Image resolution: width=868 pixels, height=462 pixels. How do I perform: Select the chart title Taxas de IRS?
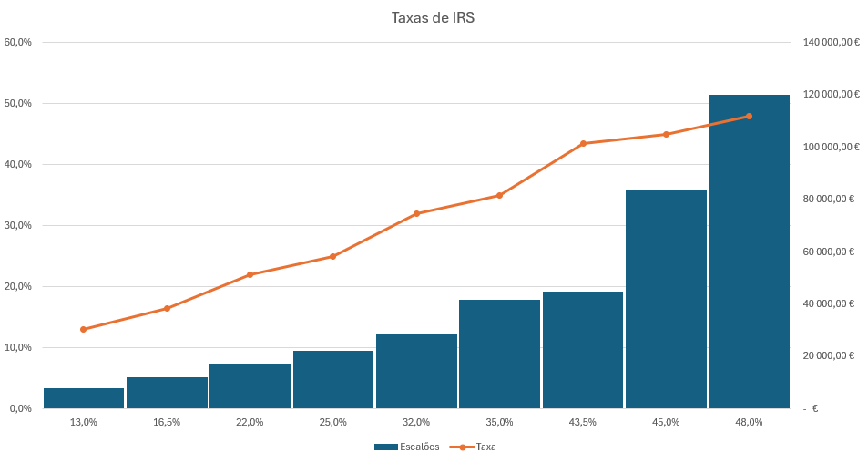(433, 18)
